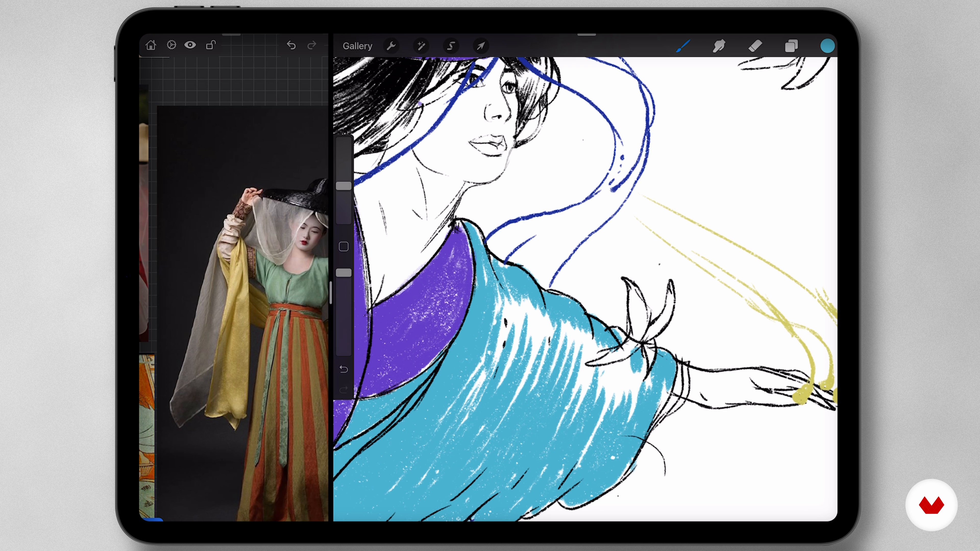Image resolution: width=980 pixels, height=551 pixels.
Task: Tap the sidebar redo arrow
Action: (344, 390)
